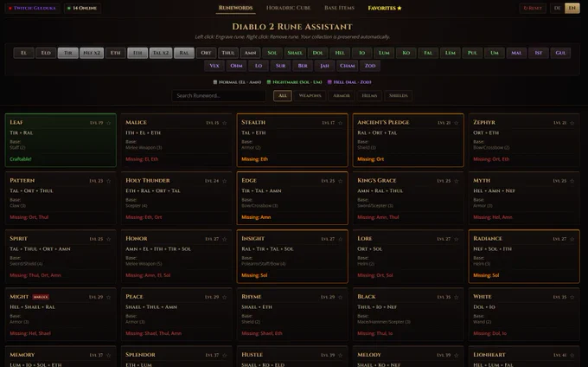Open the Favorites tab
The width and height of the screenshot is (588, 367).
coord(385,8)
